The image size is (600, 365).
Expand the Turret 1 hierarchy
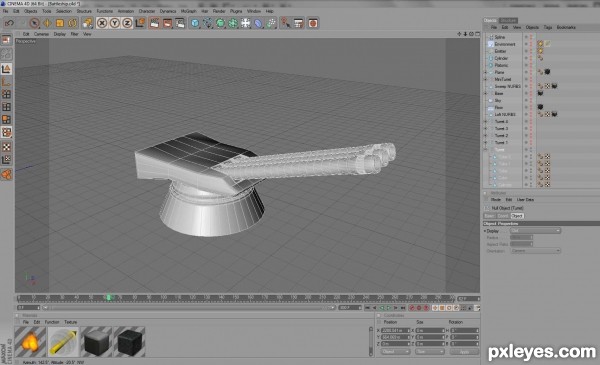click(486, 142)
